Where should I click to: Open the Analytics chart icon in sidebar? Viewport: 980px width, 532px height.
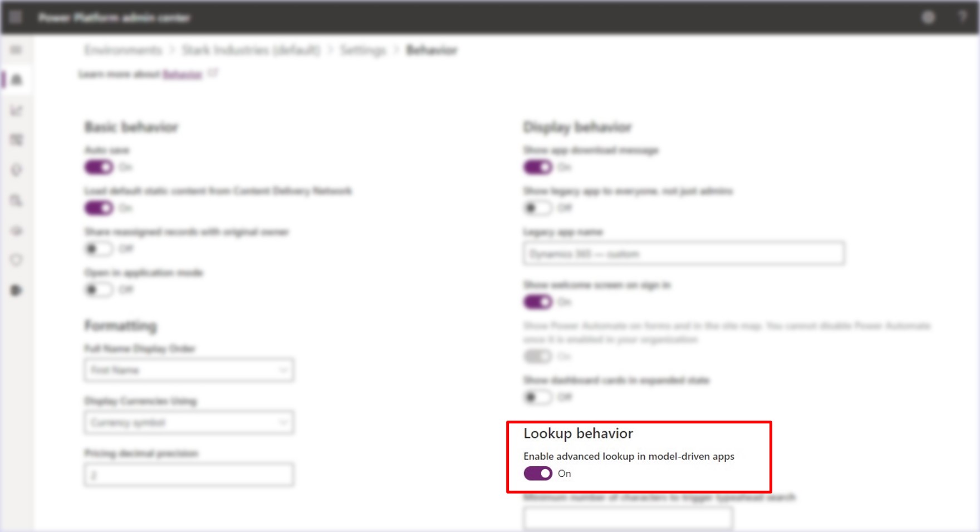pos(16,110)
